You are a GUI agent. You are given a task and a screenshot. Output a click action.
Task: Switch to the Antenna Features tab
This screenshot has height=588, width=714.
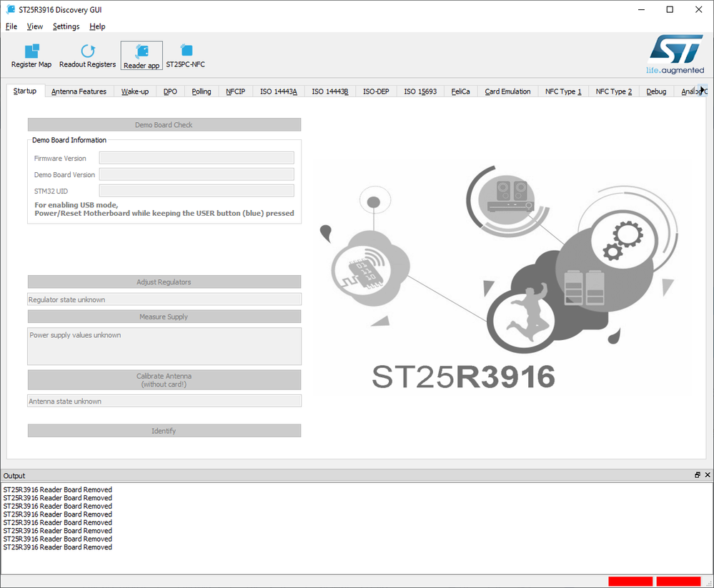79,91
